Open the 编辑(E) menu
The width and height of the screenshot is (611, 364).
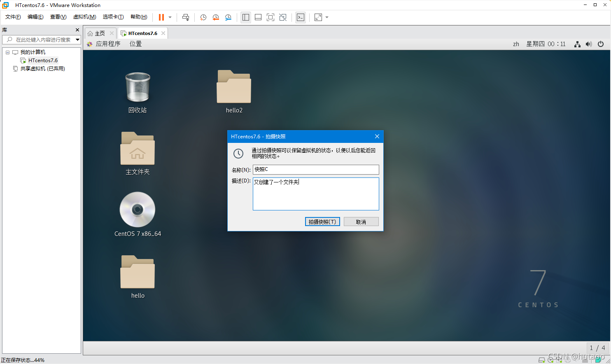pyautogui.click(x=35, y=17)
